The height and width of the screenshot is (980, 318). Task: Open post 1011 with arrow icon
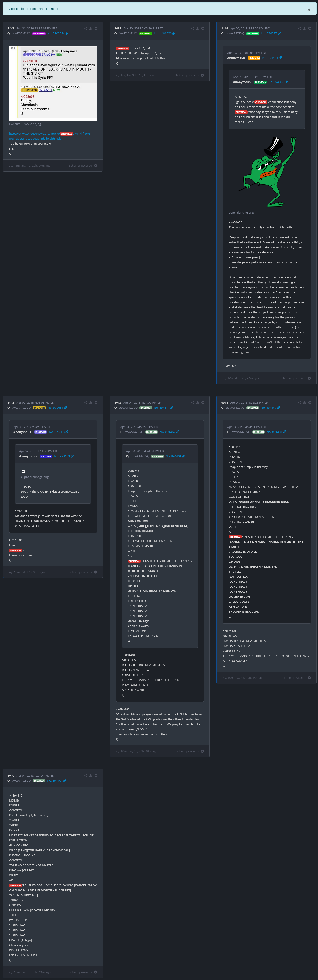(x=310, y=403)
